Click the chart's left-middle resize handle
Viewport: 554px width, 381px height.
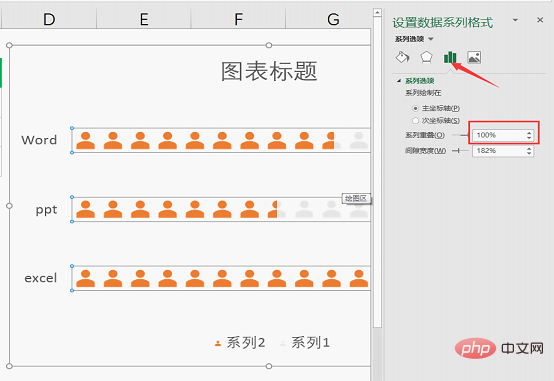pyautogui.click(x=10, y=206)
